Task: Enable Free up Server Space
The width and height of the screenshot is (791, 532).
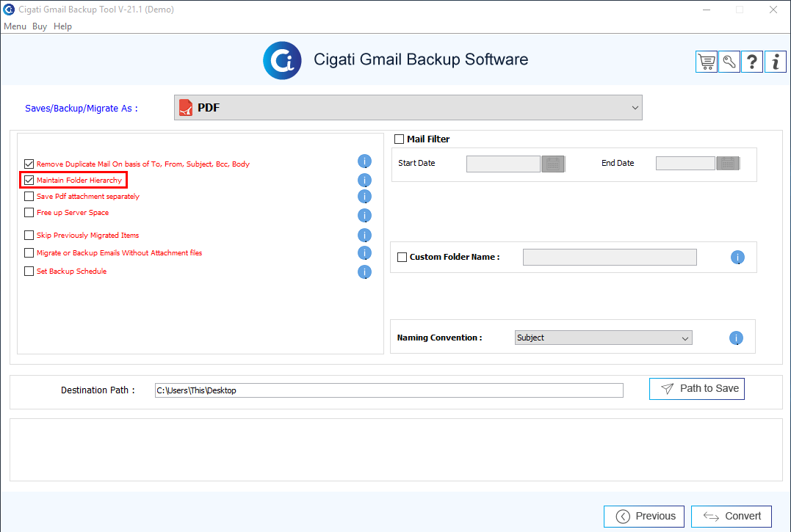Action: 29,212
